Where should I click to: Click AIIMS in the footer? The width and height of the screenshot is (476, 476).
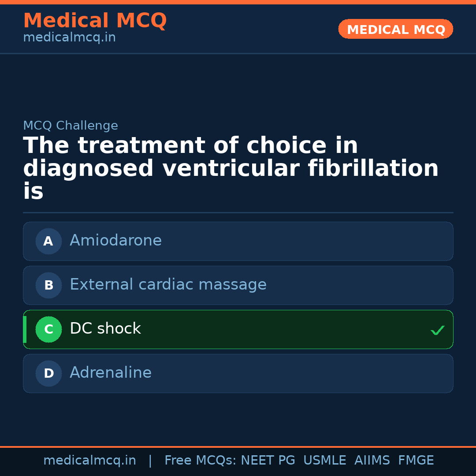372,461
